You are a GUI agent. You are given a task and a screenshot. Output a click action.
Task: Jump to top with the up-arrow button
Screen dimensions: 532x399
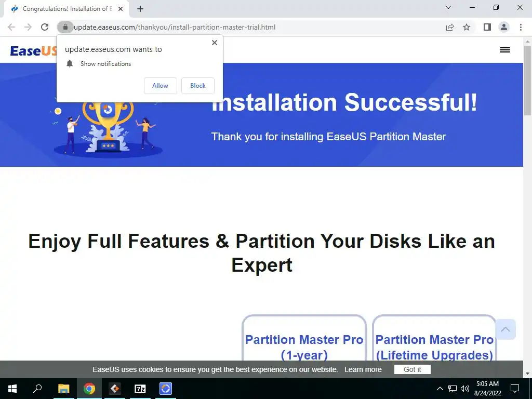[x=505, y=329]
